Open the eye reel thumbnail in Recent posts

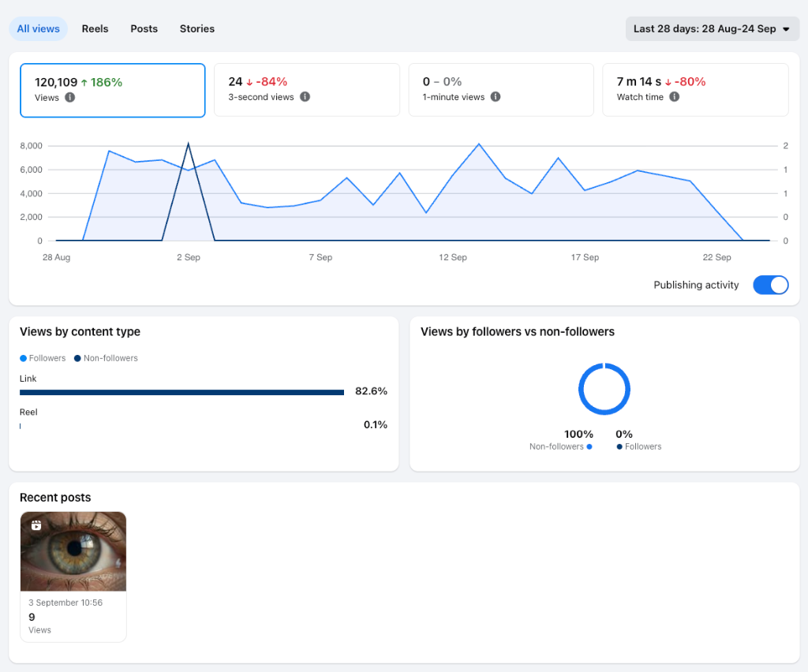pos(73,551)
